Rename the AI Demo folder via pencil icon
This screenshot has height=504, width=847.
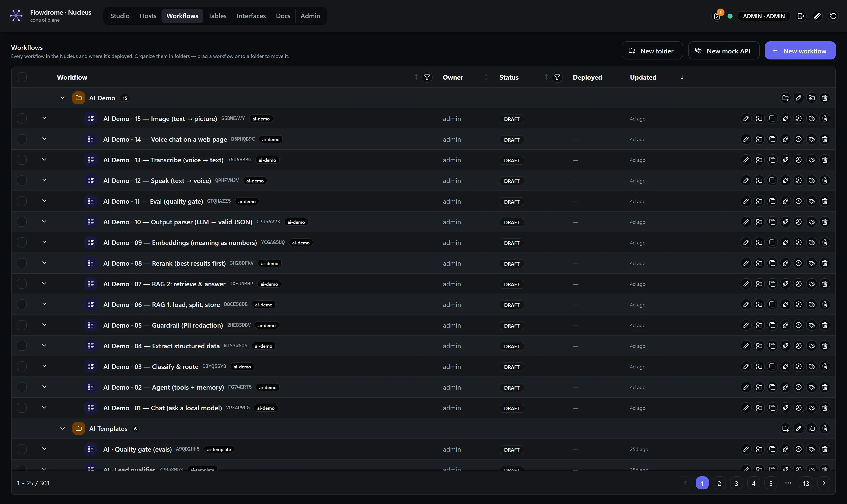pos(798,98)
